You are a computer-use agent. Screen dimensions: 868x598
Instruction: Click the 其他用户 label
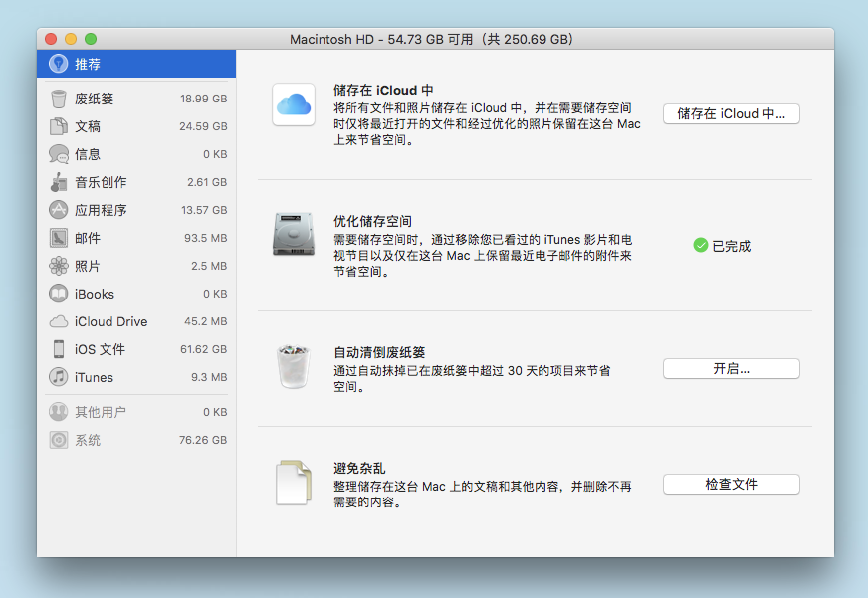[101, 412]
